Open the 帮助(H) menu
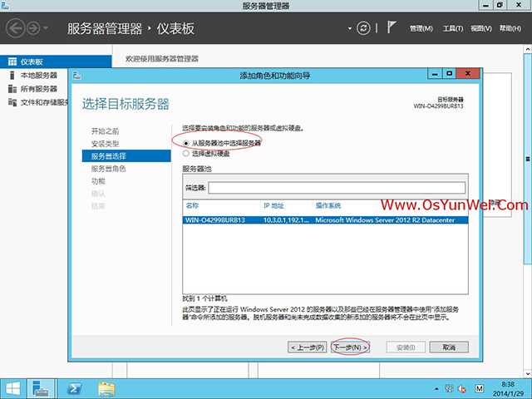The height and width of the screenshot is (399, 532). pos(510,29)
